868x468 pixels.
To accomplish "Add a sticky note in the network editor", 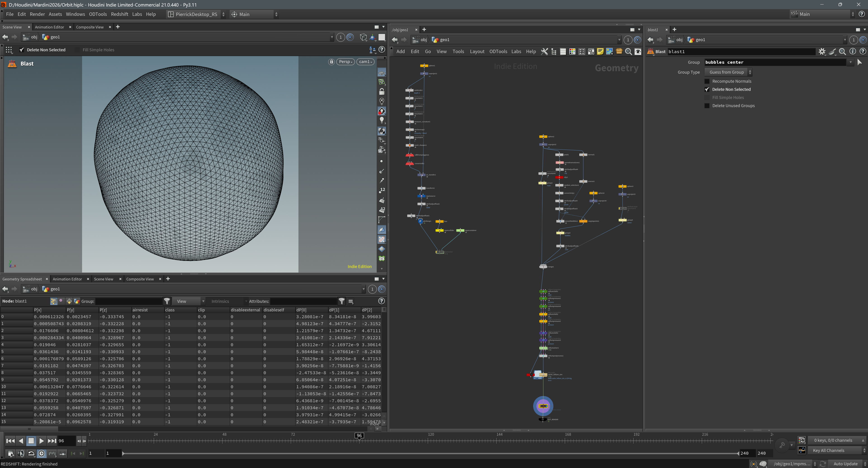I will 600,52.
